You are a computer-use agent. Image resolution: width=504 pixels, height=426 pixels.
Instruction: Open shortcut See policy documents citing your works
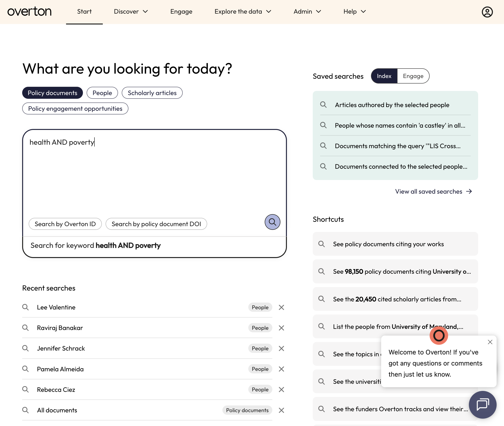395,244
